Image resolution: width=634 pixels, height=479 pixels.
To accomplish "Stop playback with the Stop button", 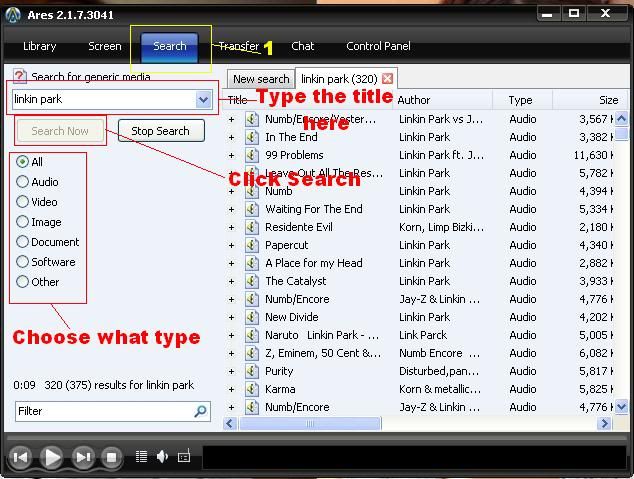I will tap(111, 457).
